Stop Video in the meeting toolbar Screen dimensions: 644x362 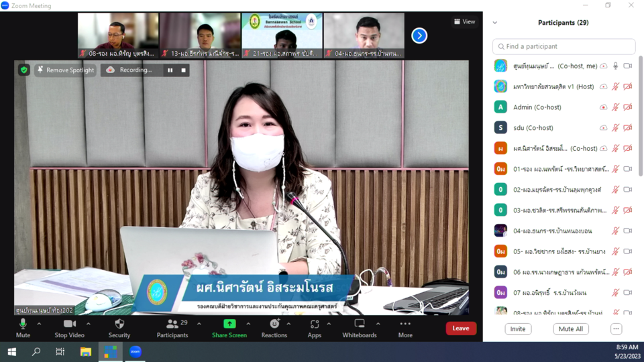[x=69, y=328]
